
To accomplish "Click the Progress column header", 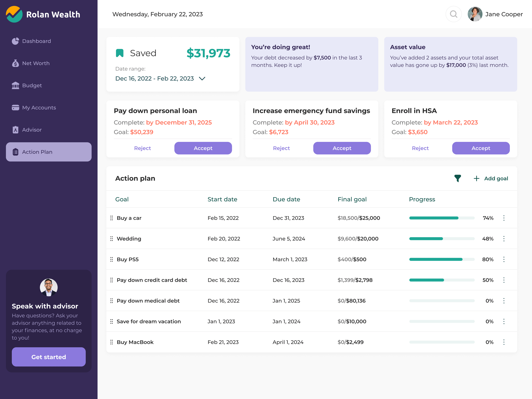I will pos(422,199).
